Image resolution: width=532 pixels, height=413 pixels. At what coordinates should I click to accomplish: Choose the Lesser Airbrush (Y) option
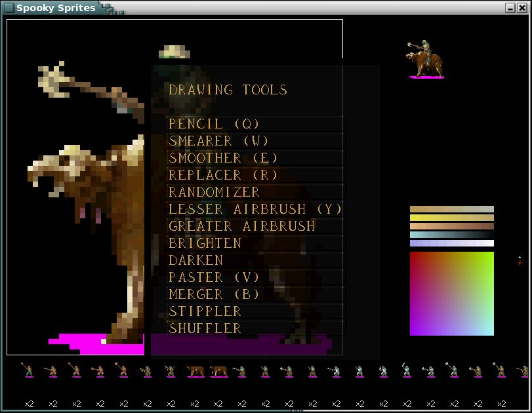click(255, 209)
